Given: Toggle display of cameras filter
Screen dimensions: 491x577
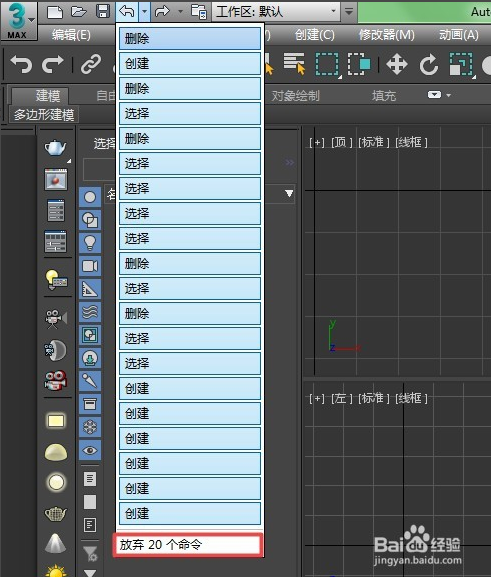Looking at the screenshot, I should click(x=90, y=266).
